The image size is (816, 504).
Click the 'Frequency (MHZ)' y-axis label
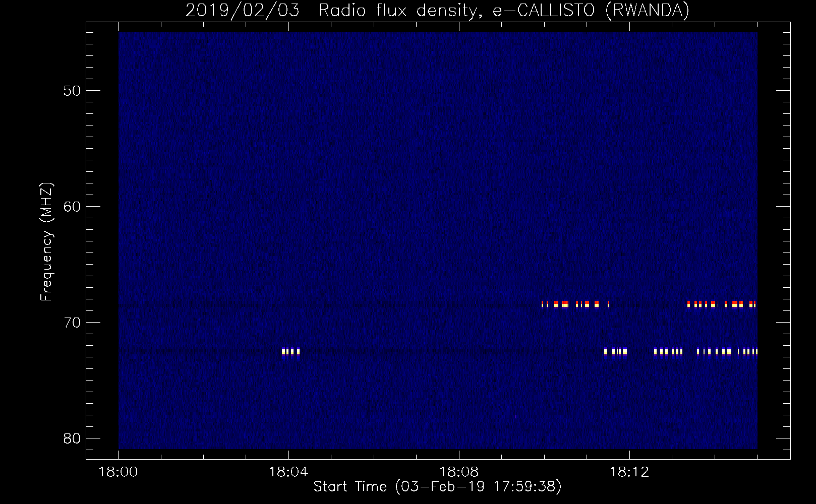click(46, 242)
